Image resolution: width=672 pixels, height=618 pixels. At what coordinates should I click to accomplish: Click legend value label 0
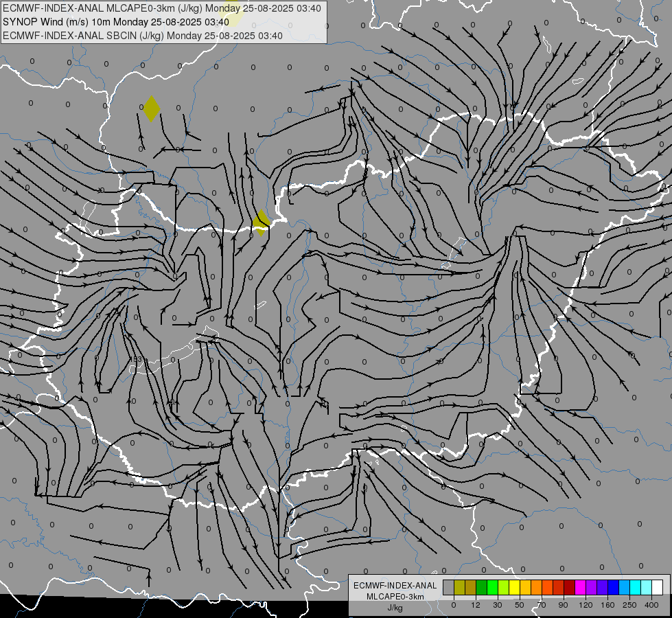click(x=454, y=605)
